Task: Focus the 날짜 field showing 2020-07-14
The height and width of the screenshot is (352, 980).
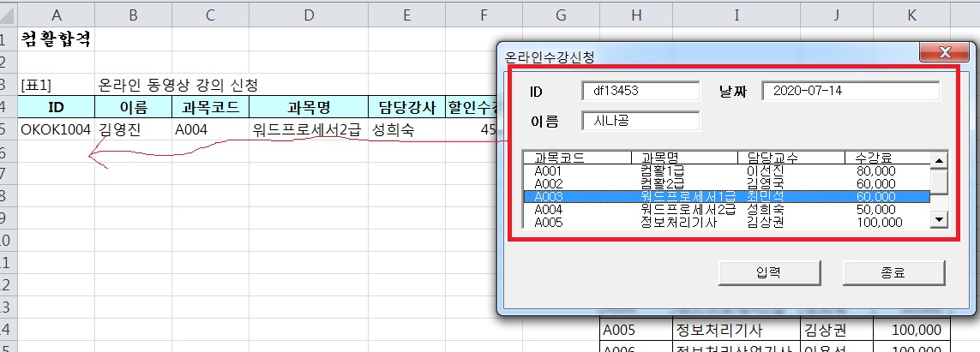Action: click(x=850, y=91)
